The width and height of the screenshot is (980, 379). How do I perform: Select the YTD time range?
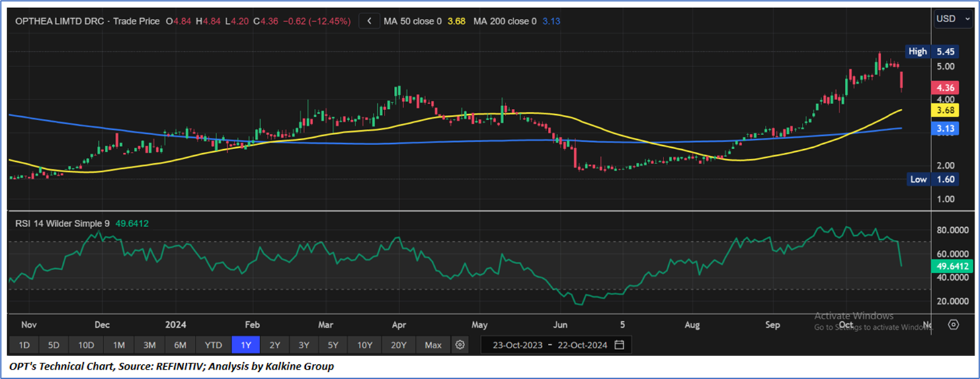tap(213, 345)
